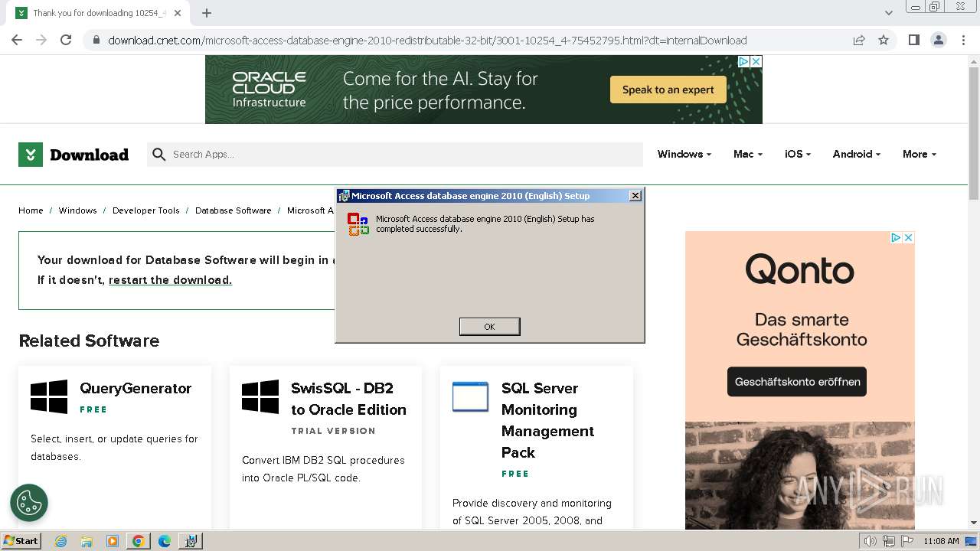Open AdChoices info on Qonto ad

(x=896, y=238)
